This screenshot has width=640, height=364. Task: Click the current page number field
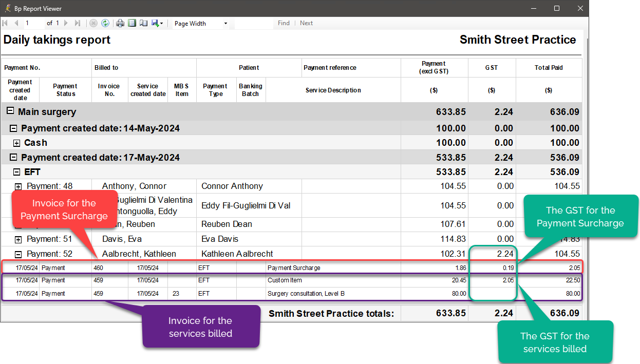pyautogui.click(x=33, y=23)
